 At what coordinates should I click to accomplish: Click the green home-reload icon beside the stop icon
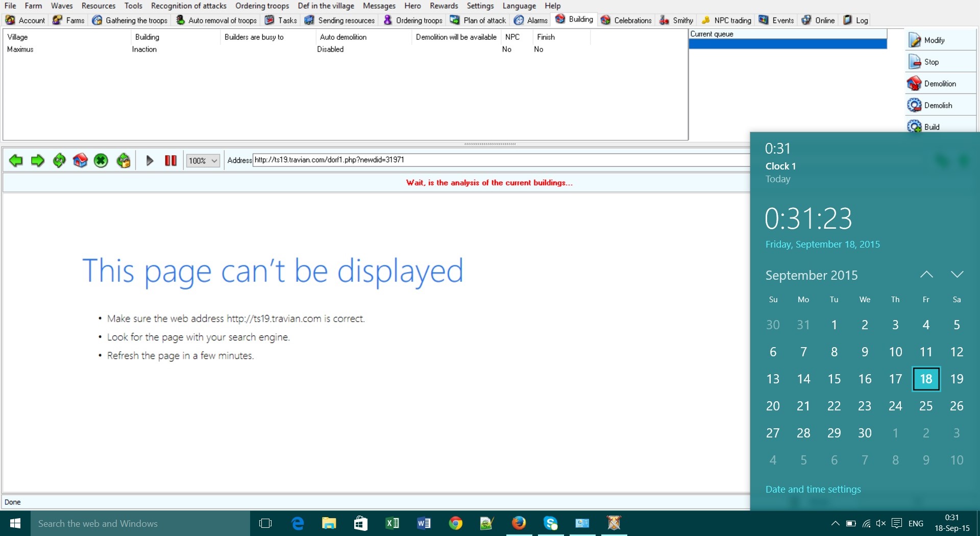pos(123,161)
